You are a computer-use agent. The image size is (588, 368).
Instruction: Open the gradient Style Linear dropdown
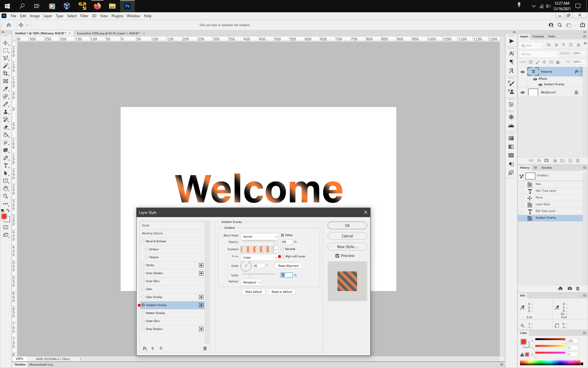click(x=259, y=258)
